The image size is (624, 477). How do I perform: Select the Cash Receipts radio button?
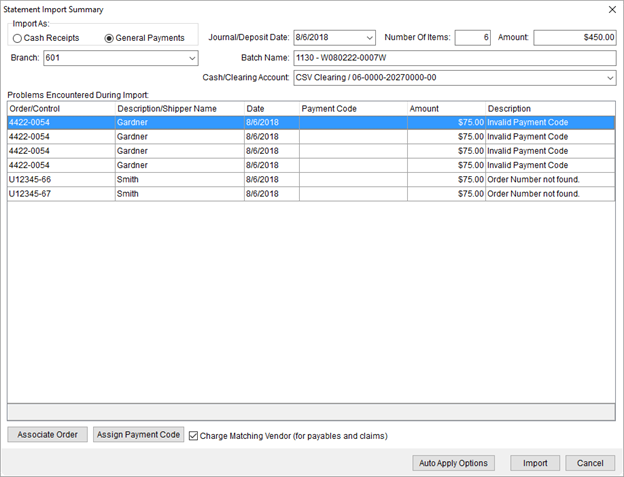(x=18, y=38)
